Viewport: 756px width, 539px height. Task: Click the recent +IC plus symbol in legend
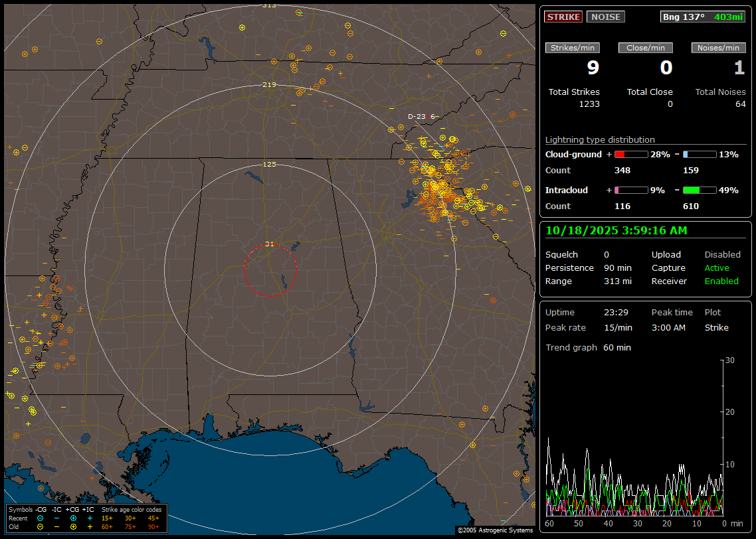(x=90, y=518)
